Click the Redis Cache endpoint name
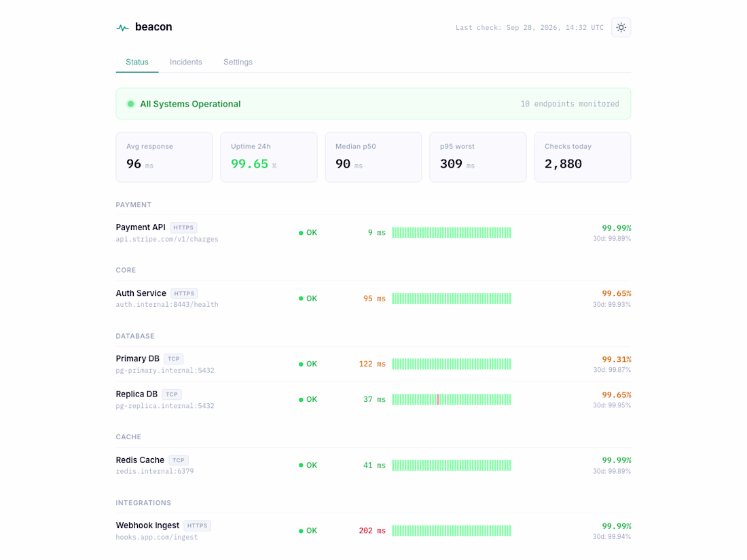Viewport: 747px width, 560px height. [x=140, y=460]
